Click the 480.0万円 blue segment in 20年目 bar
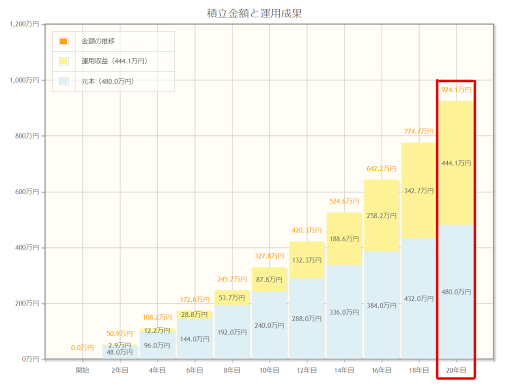512x385 pixels. [456, 292]
